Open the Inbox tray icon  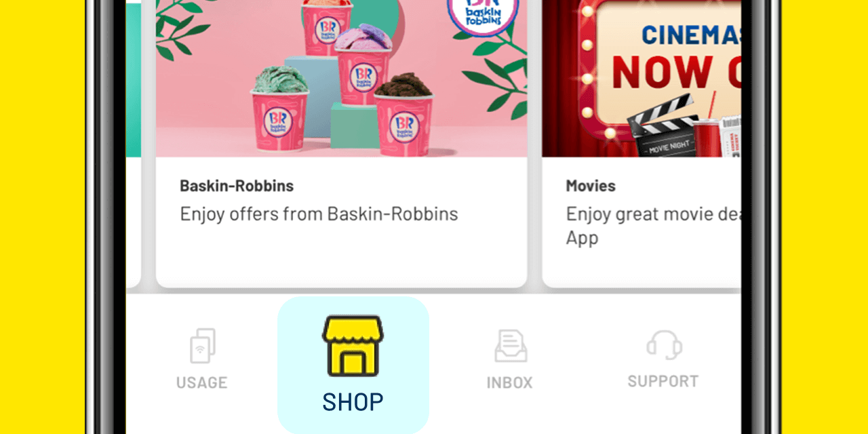(511, 346)
